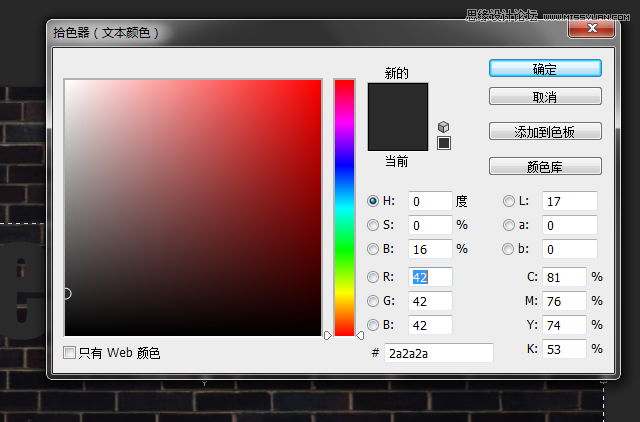Pick a color in the saturation-brightness field
The width and height of the screenshot is (640, 422).
tap(193, 208)
